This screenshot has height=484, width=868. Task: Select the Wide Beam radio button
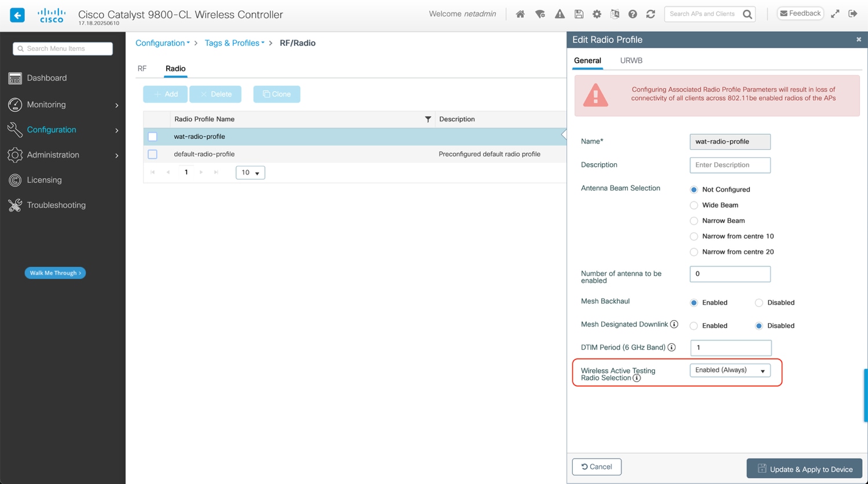point(694,205)
